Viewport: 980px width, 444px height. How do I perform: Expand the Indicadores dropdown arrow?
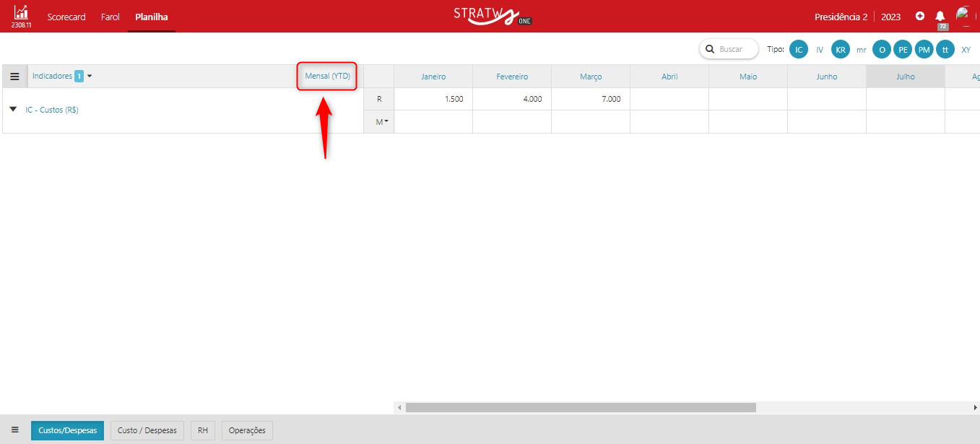90,76
